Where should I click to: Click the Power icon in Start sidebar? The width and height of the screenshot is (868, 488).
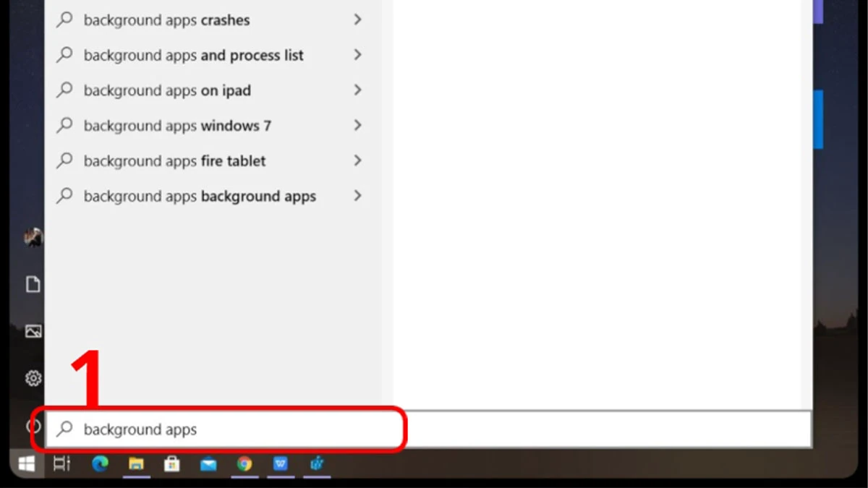pos(33,426)
